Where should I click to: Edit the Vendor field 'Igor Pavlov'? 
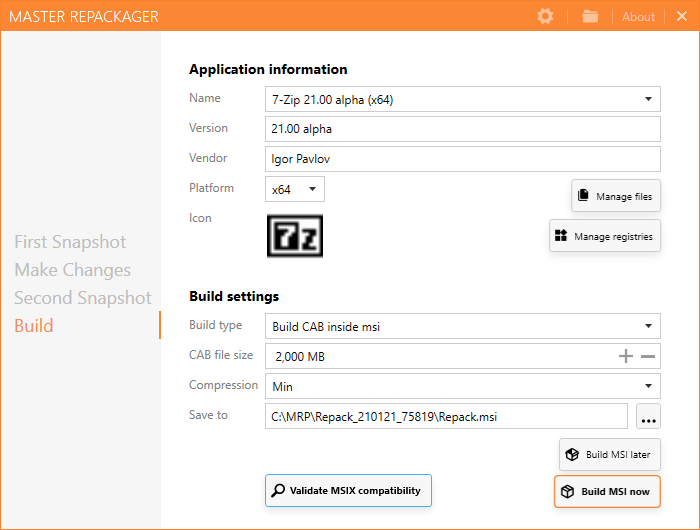pyautogui.click(x=463, y=159)
